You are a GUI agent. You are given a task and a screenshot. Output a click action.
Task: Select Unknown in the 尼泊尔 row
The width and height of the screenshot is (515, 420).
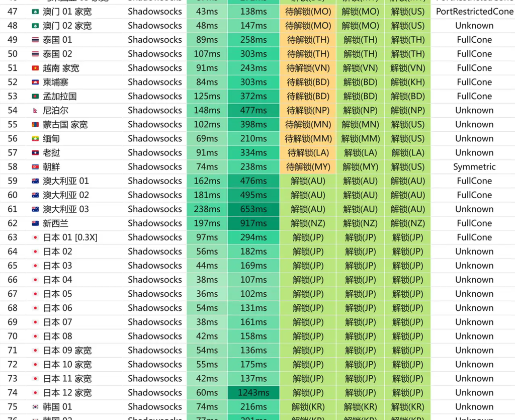[x=474, y=110]
